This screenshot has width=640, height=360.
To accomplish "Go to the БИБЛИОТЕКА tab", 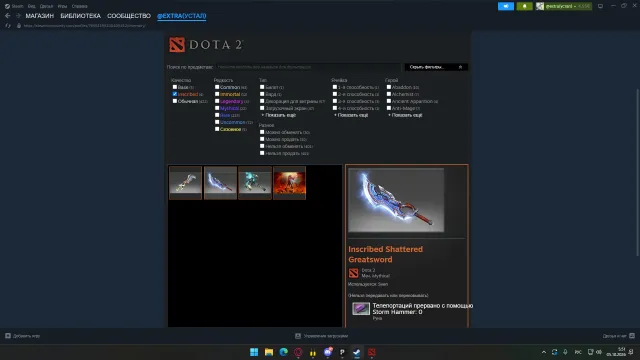I will 80,16.
